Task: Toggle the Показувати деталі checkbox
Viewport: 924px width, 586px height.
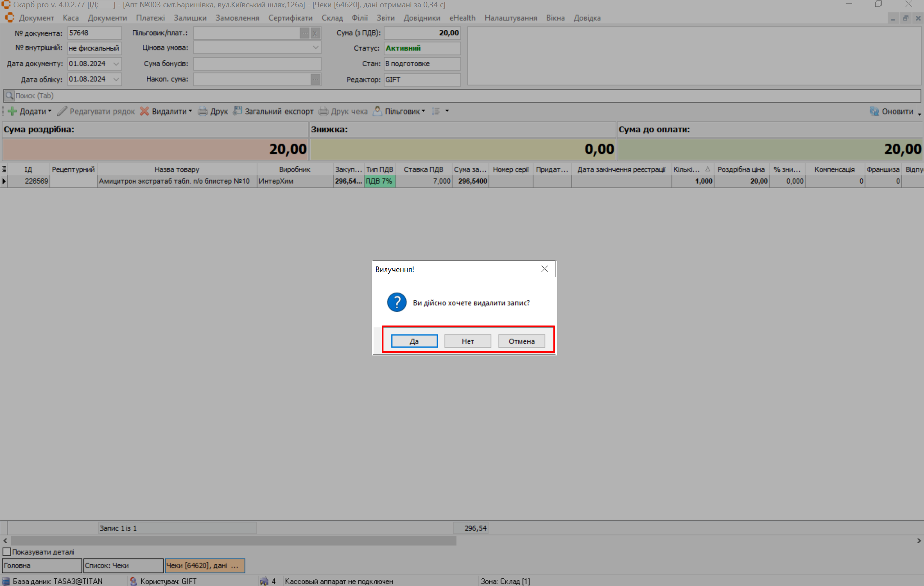Action: 7,552
